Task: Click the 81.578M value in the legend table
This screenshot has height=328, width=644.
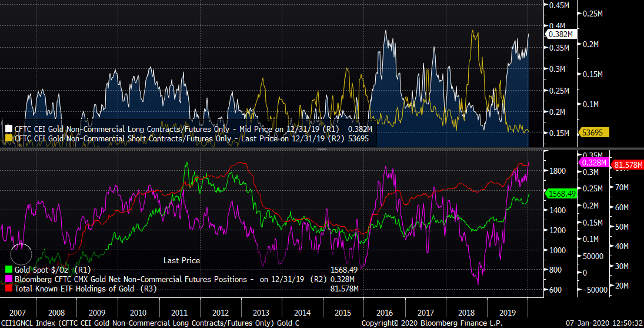Action: (x=344, y=289)
